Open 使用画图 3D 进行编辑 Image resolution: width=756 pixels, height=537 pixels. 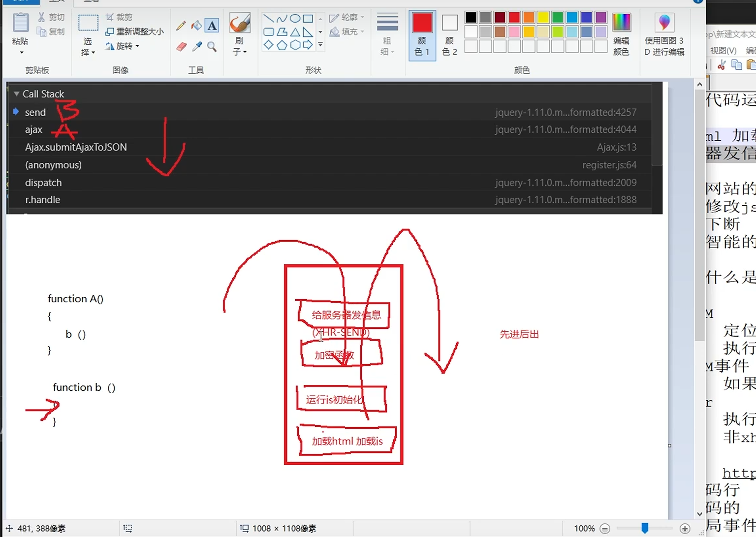coord(664,34)
